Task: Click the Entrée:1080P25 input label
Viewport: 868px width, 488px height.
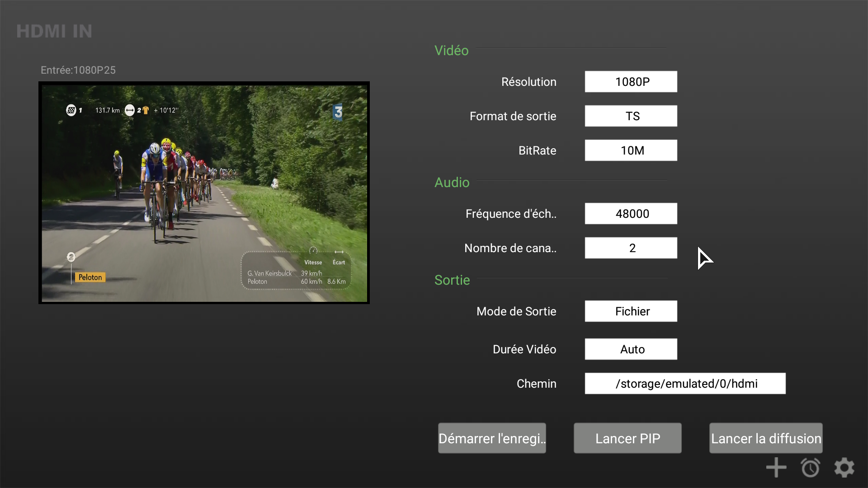Action: (x=78, y=70)
